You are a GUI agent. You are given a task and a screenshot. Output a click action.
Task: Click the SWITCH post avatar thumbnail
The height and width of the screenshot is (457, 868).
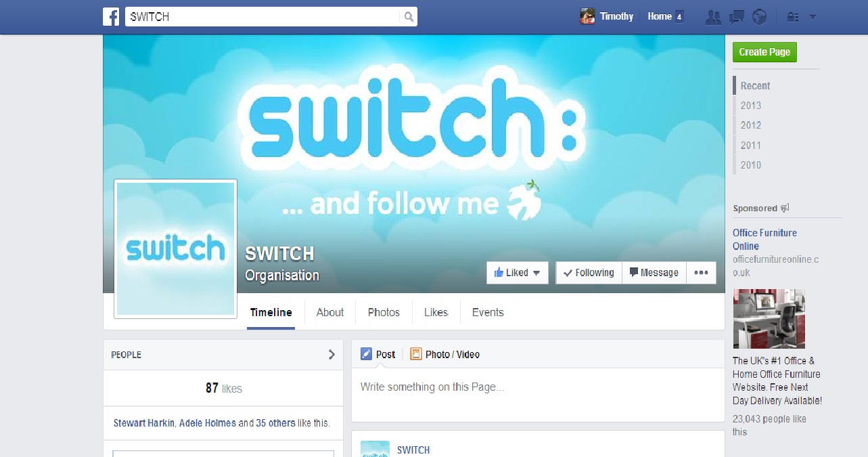pyautogui.click(x=375, y=449)
